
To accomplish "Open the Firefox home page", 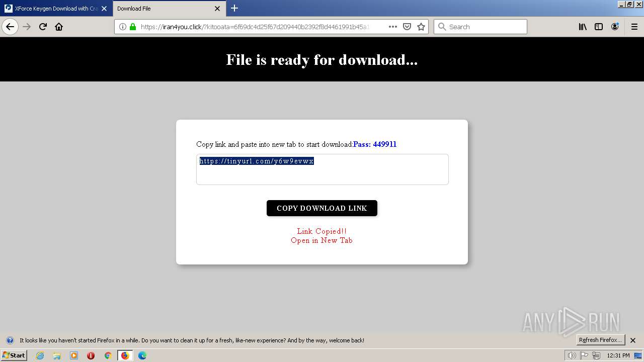I will click(59, 27).
